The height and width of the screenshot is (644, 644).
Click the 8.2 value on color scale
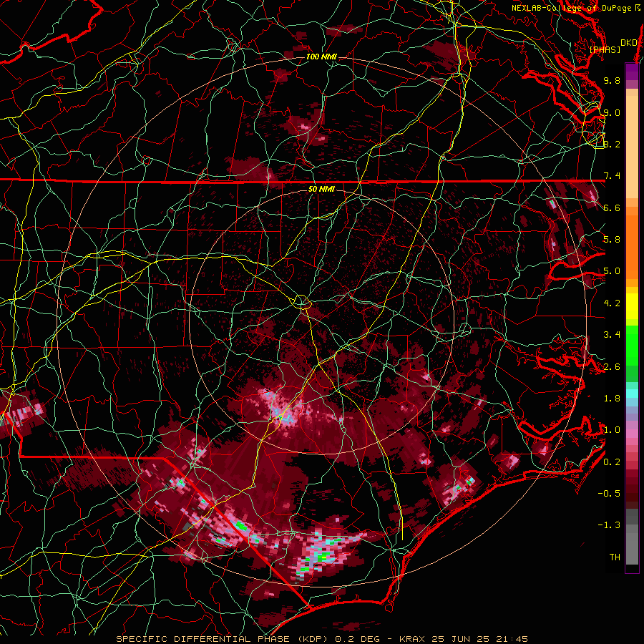[x=612, y=144]
